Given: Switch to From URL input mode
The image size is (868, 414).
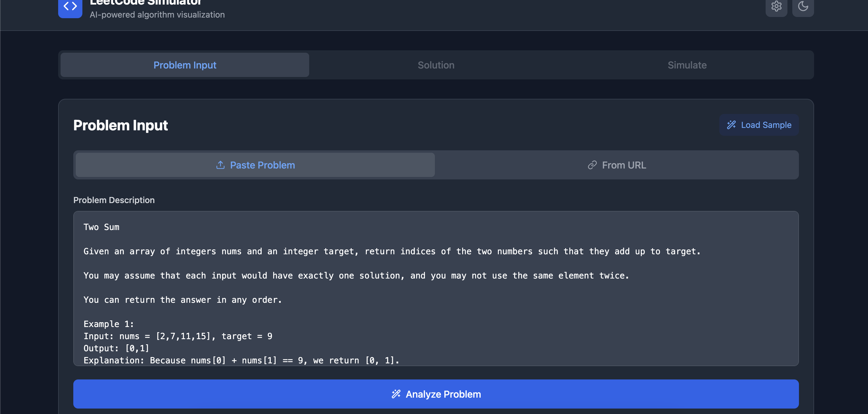Looking at the screenshot, I should pos(623,165).
